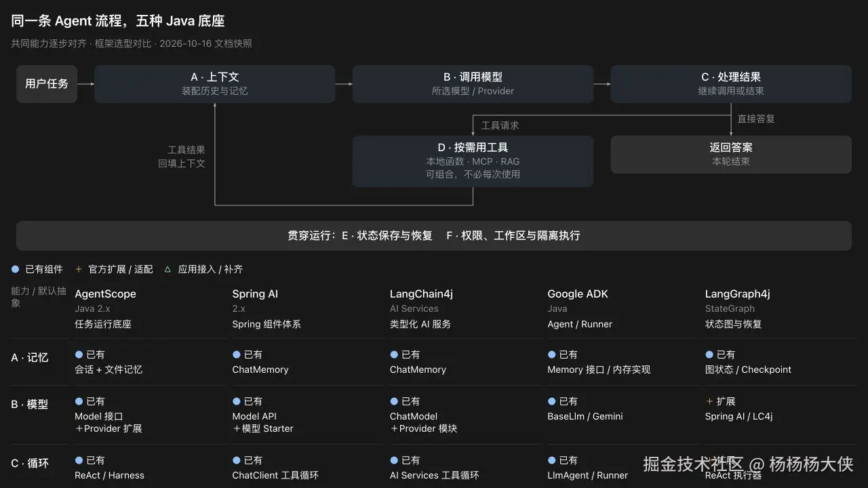Click the LangChain4j column heading
Screen dimensions: 868x488
pos(421,293)
